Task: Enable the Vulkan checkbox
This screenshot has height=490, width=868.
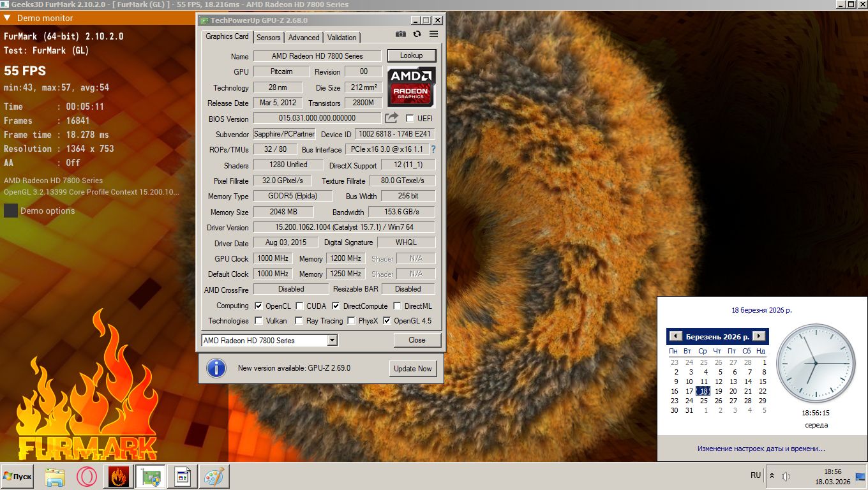Action: click(x=258, y=321)
